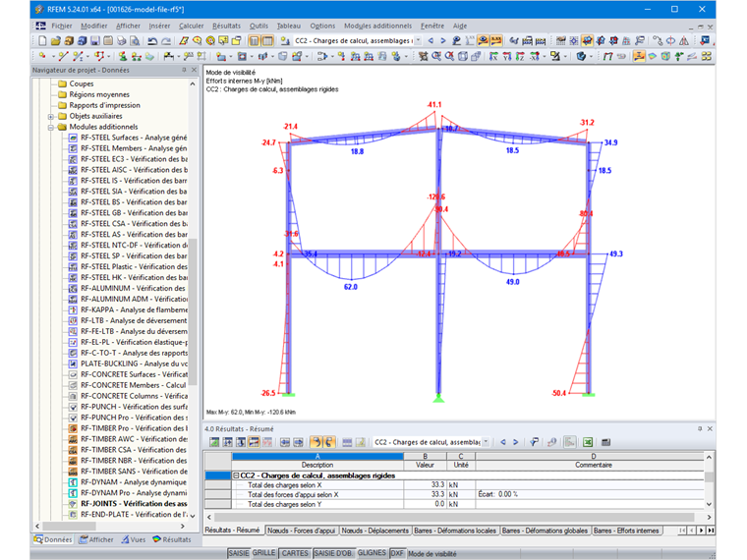Toggle show results eye icon
Screen dimensions: 747x560
pyautogui.click(x=483, y=41)
